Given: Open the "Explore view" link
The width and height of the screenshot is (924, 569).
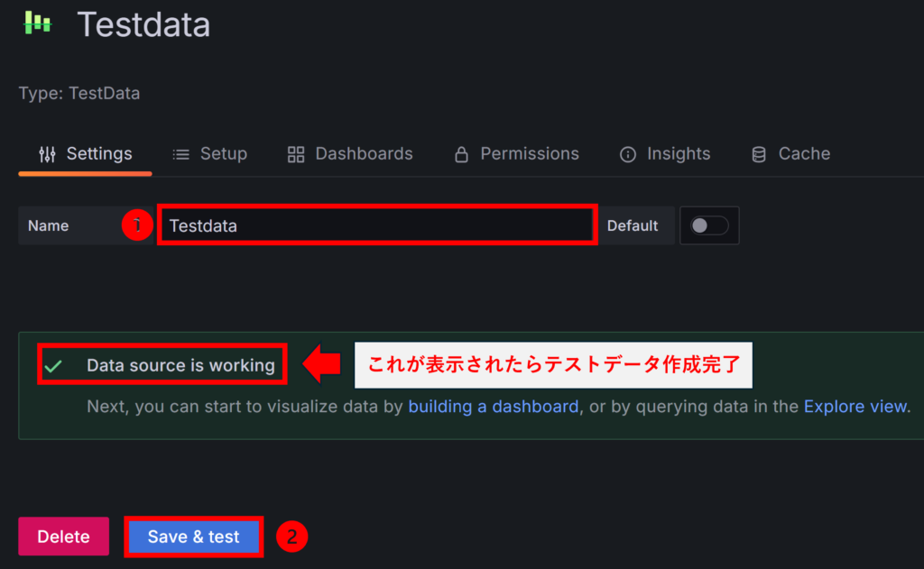Looking at the screenshot, I should [x=855, y=407].
